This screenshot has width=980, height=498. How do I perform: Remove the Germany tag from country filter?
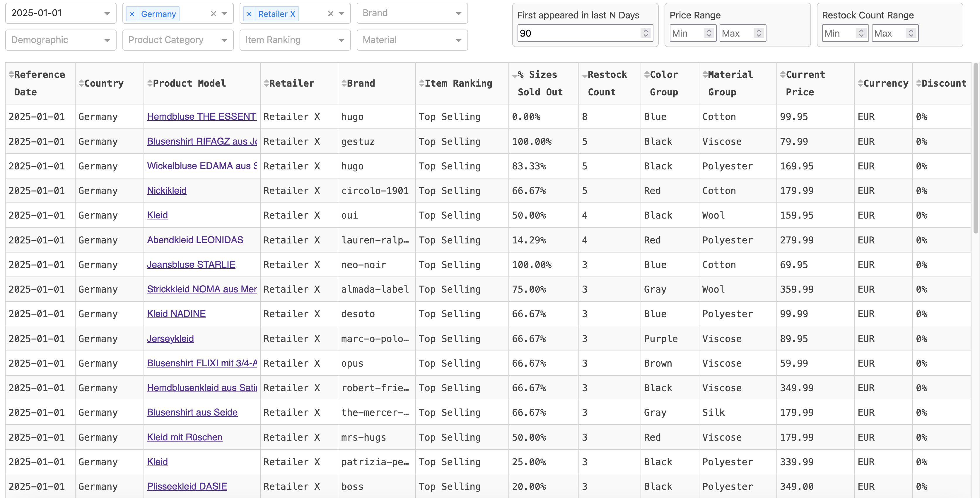[132, 14]
